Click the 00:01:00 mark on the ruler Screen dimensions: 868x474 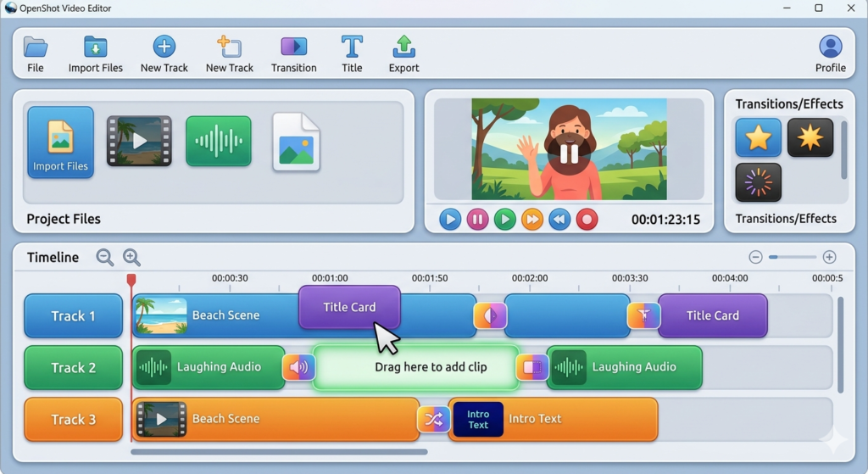[x=330, y=278]
